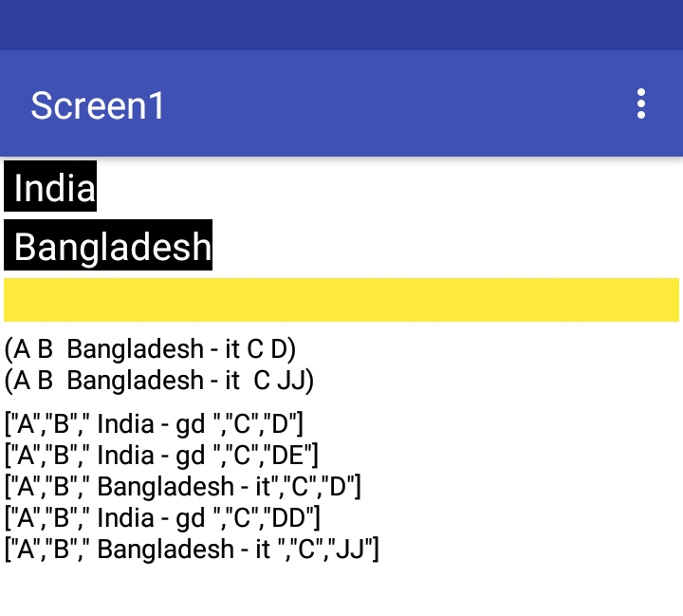Click the yellow color bar
683x616 pixels.
click(341, 300)
